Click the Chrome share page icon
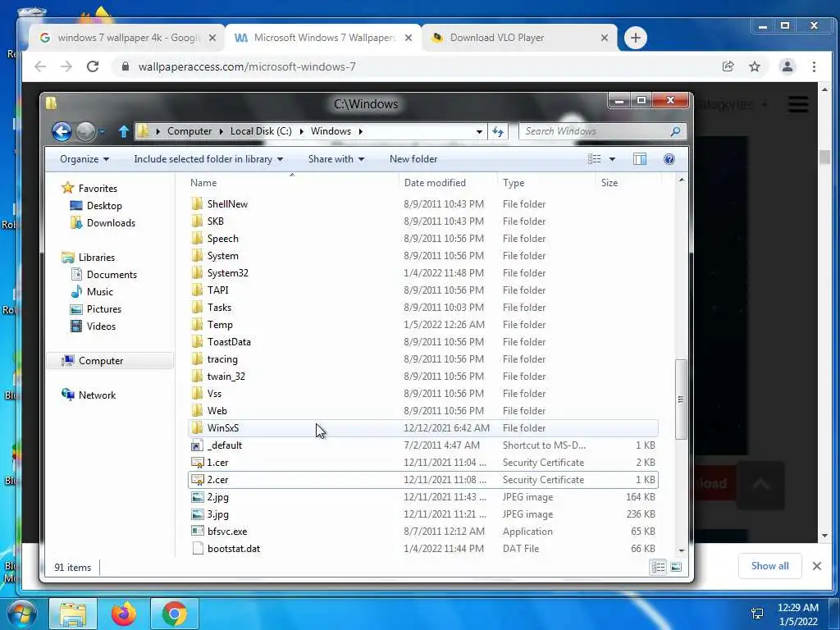This screenshot has height=630, width=840. point(728,66)
